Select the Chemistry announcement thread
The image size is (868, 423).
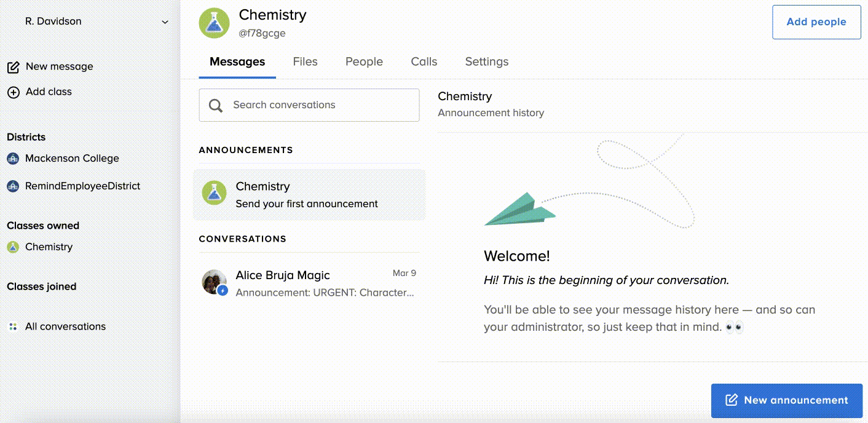point(309,195)
